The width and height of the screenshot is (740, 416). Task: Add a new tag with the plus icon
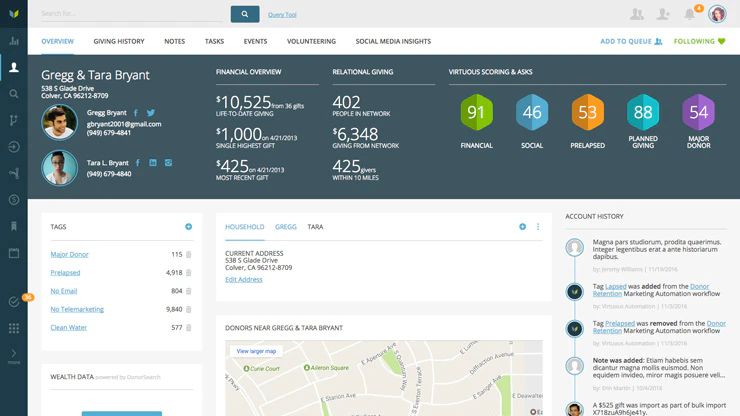[188, 227]
